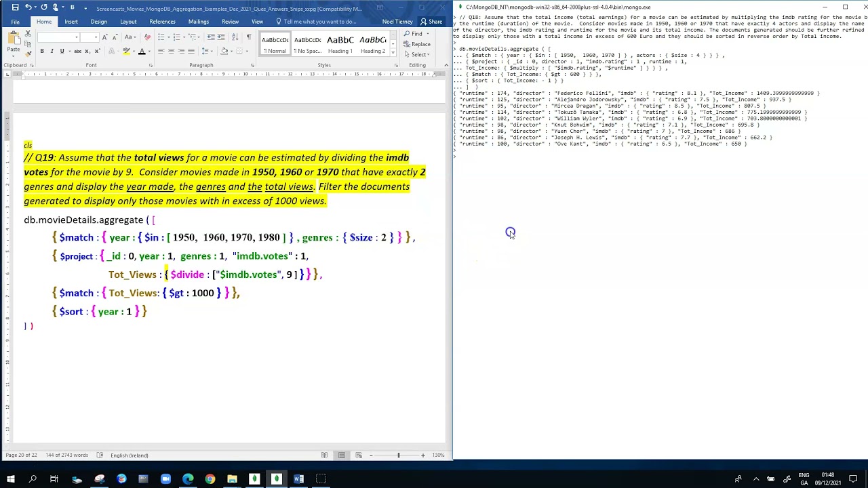Go to the References tab
This screenshot has height=488, width=868.
coord(162,22)
